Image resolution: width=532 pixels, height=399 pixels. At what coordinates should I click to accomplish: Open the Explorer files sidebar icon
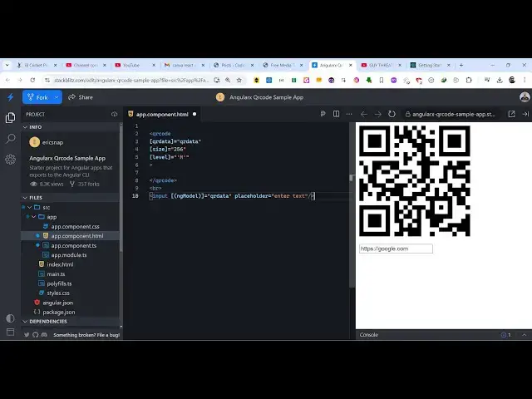point(11,118)
